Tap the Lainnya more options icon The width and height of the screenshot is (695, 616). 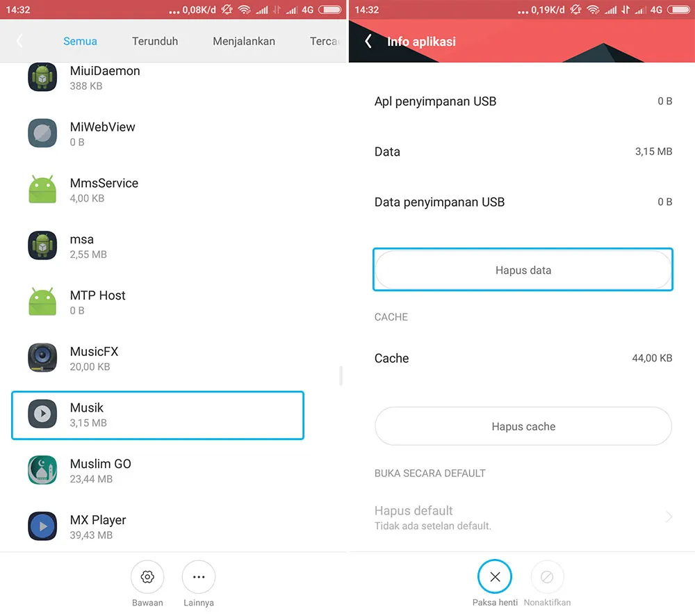coord(199,576)
